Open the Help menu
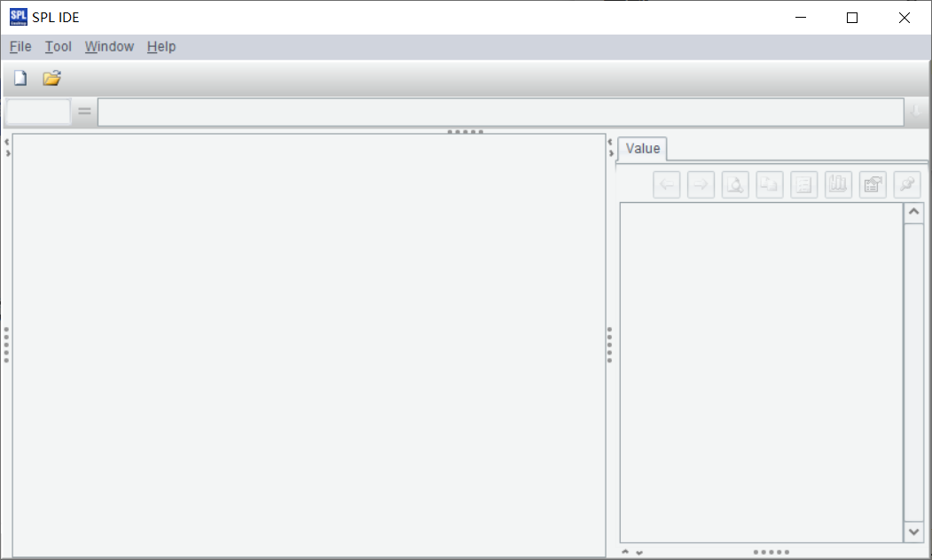 coord(161,46)
